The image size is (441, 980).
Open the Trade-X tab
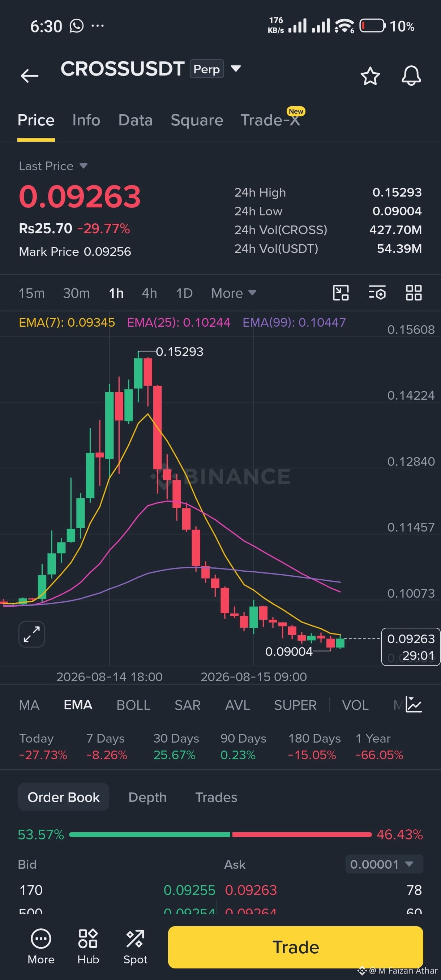click(x=270, y=120)
